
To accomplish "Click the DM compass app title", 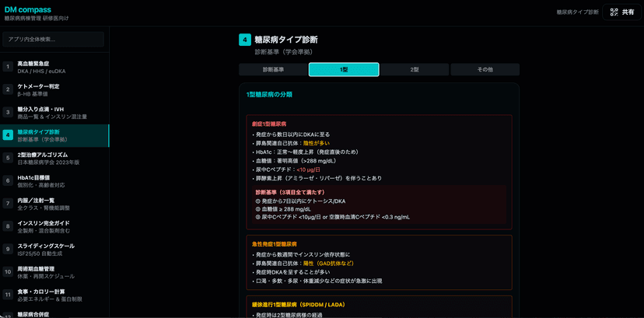I will [x=28, y=9].
